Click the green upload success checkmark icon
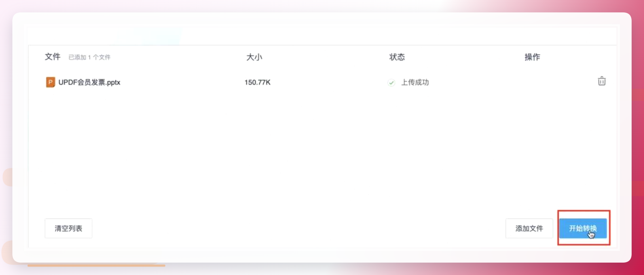 click(391, 83)
